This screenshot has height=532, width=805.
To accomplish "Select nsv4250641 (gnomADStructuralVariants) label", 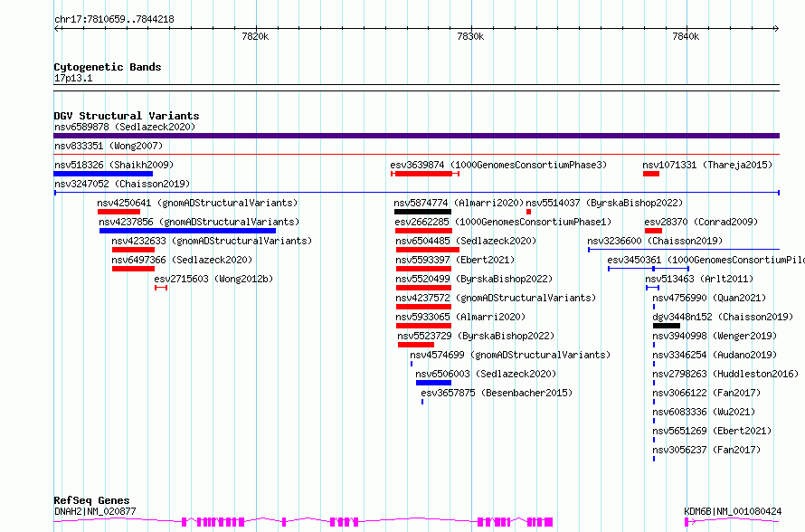I will 198,203.
